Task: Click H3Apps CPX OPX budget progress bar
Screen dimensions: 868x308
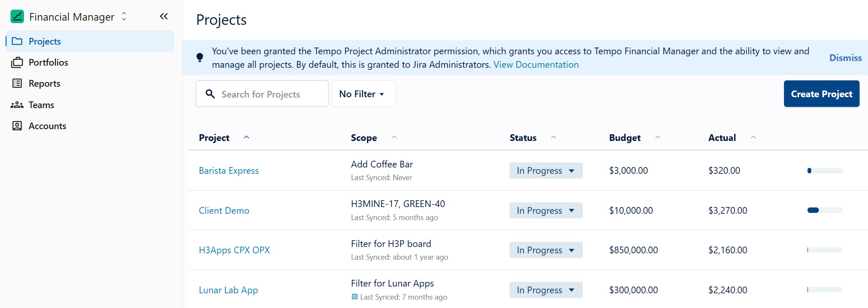Action: 824,250
